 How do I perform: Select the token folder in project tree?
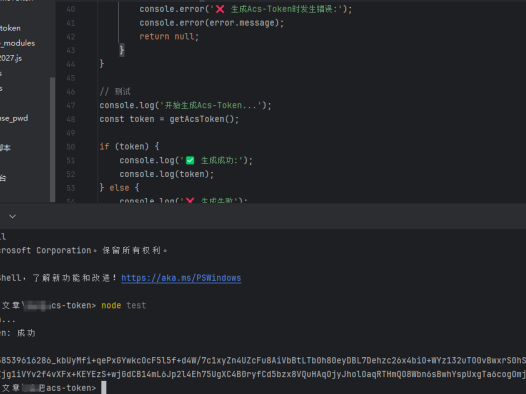tap(10, 29)
